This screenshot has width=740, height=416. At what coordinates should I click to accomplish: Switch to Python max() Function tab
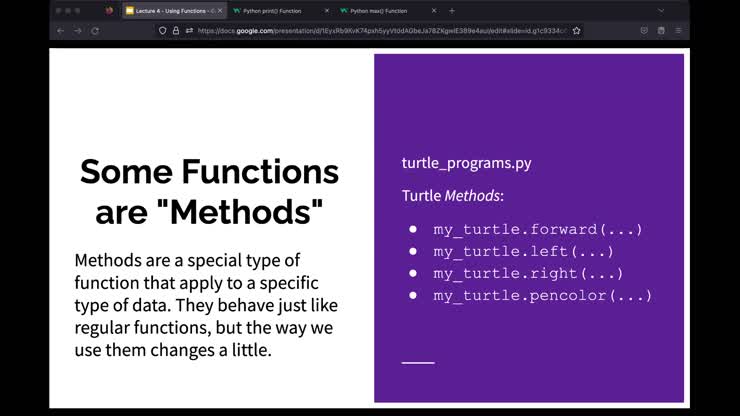(378, 10)
